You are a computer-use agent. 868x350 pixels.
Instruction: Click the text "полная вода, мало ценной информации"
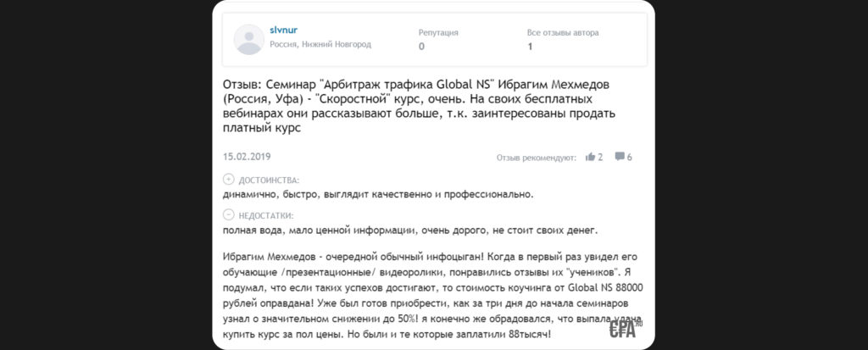[x=321, y=230]
